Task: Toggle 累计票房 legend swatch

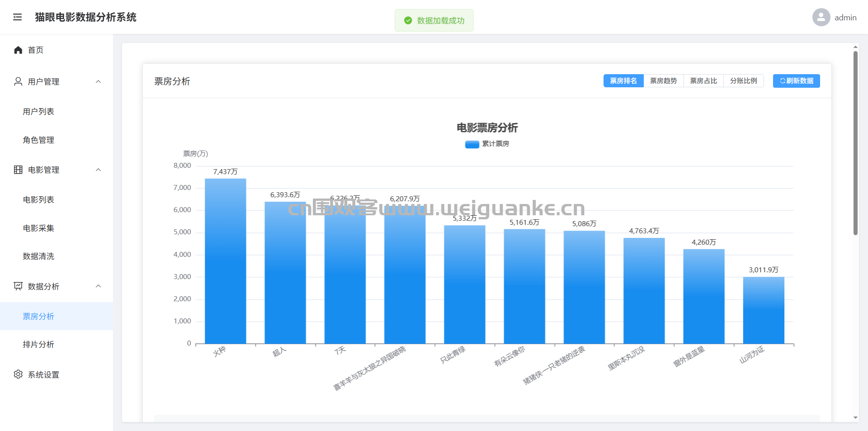Action: (472, 144)
